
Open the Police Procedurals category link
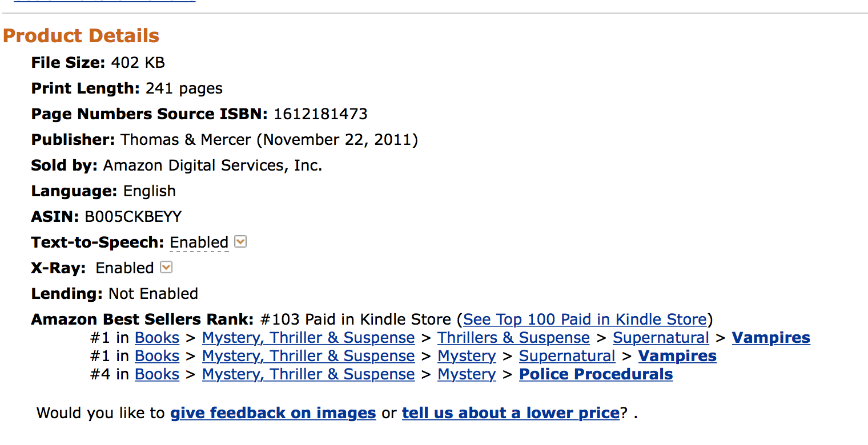click(596, 374)
